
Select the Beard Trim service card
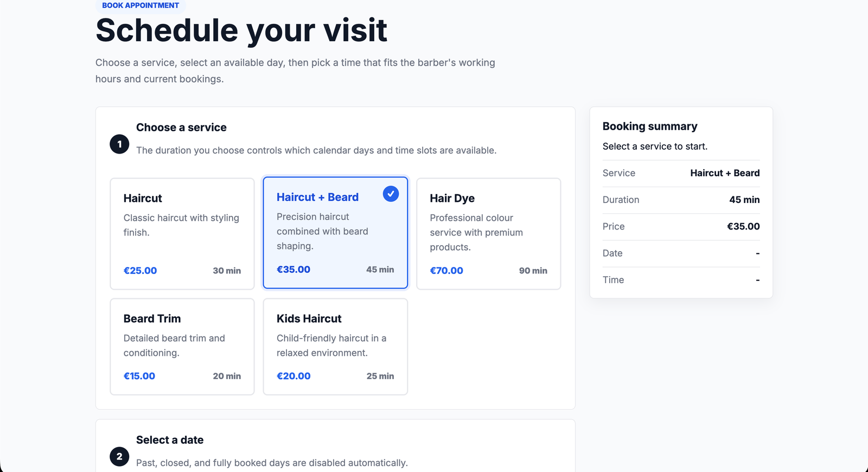(x=182, y=347)
